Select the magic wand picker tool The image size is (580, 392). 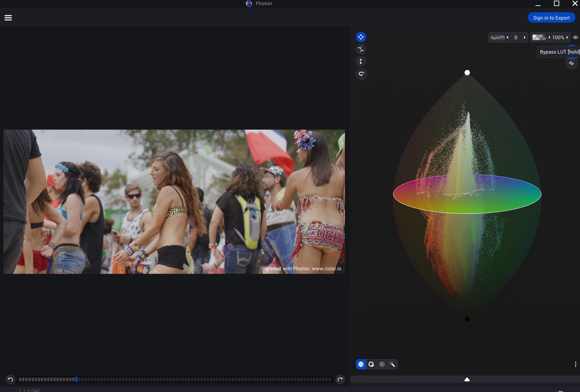pos(392,364)
